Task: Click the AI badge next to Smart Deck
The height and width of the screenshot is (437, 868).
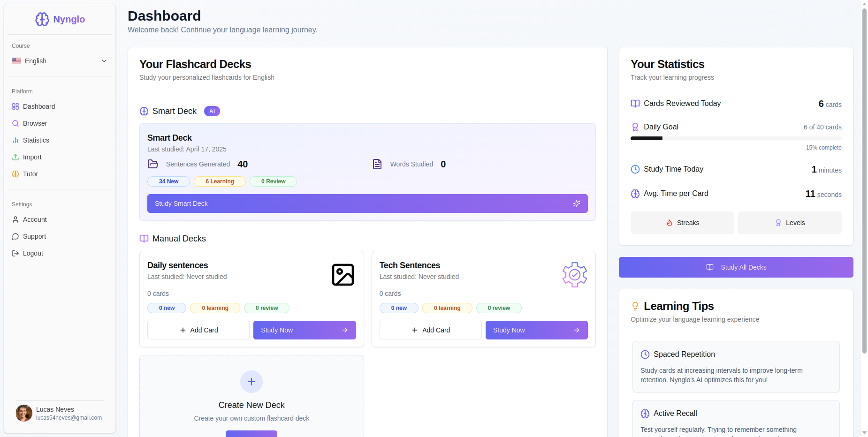Action: click(x=212, y=111)
